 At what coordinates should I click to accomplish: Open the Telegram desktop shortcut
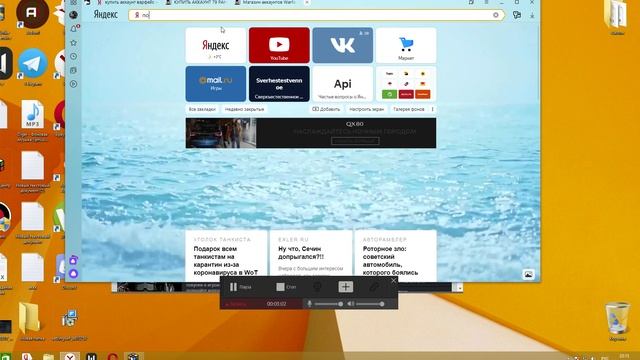click(x=33, y=64)
